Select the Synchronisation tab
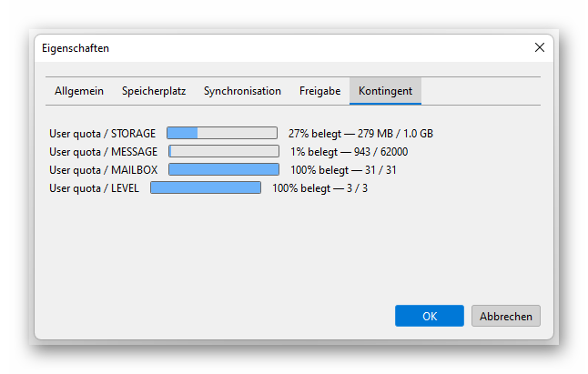Screen dimensions: 588x374 tap(242, 91)
